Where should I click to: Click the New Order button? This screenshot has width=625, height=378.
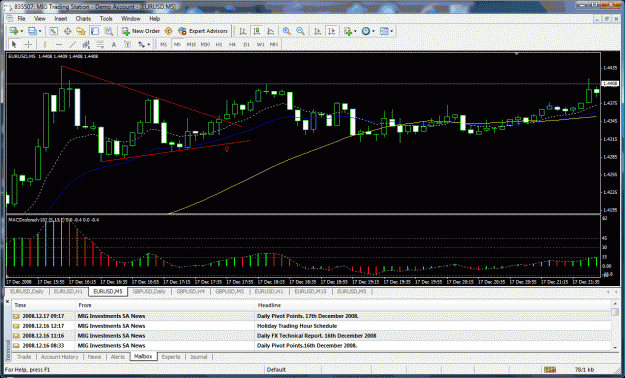pyautogui.click(x=141, y=31)
